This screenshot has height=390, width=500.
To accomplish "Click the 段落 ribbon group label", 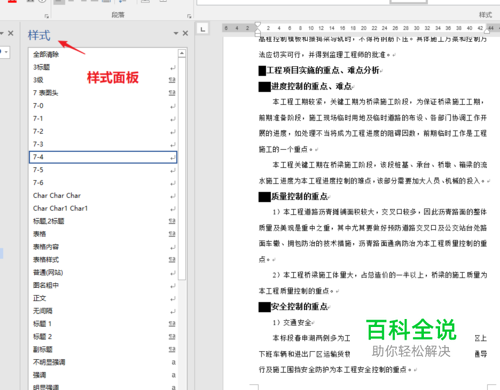I will click(x=118, y=15).
